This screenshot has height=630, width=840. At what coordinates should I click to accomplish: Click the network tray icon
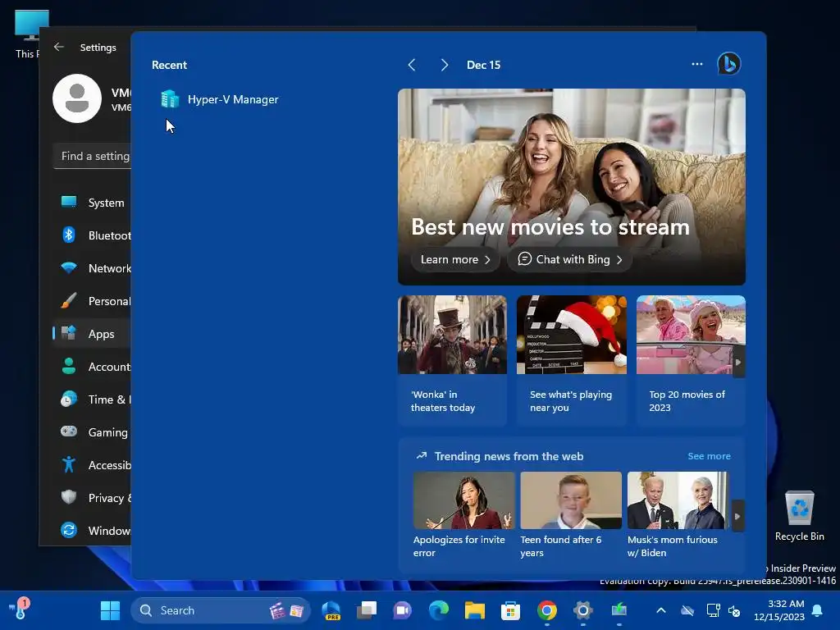[x=713, y=610]
